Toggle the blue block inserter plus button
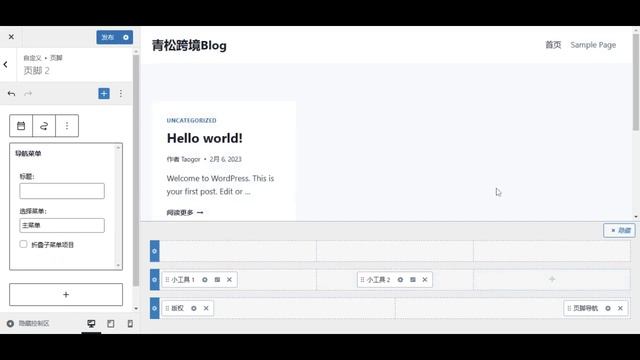This screenshot has width=640, height=360. [104, 93]
